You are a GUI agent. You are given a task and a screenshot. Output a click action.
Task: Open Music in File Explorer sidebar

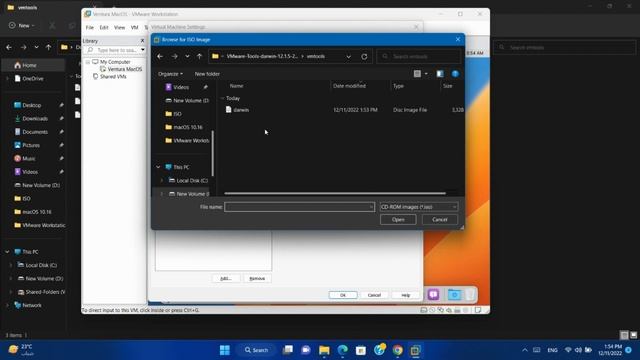[29, 159]
